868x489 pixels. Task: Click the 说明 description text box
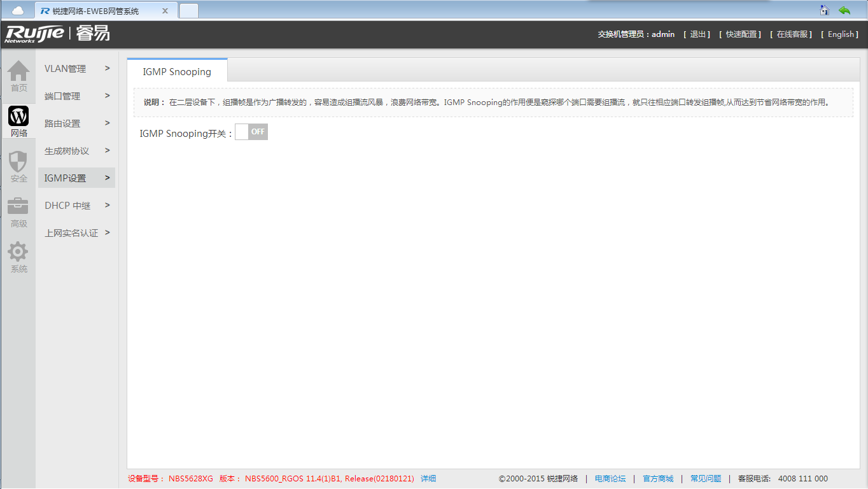[x=493, y=102]
